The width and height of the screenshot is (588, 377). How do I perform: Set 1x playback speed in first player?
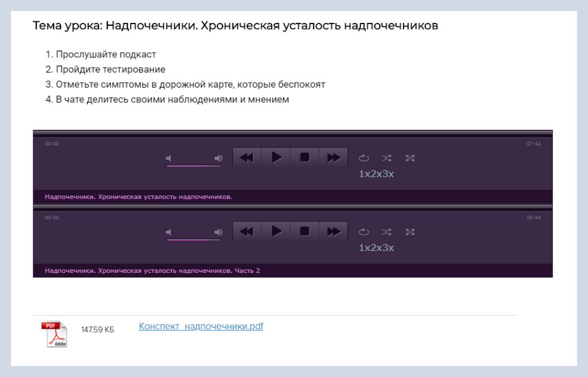(x=365, y=174)
